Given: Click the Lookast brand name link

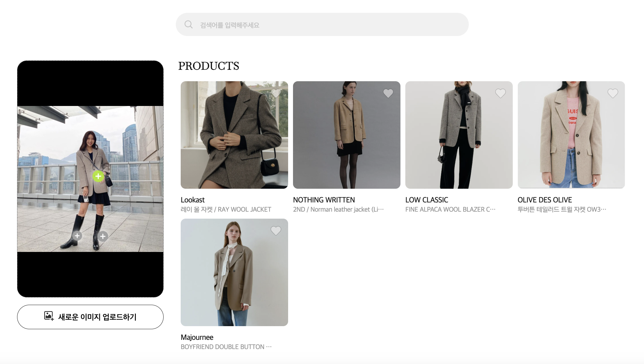Looking at the screenshot, I should pos(193,200).
